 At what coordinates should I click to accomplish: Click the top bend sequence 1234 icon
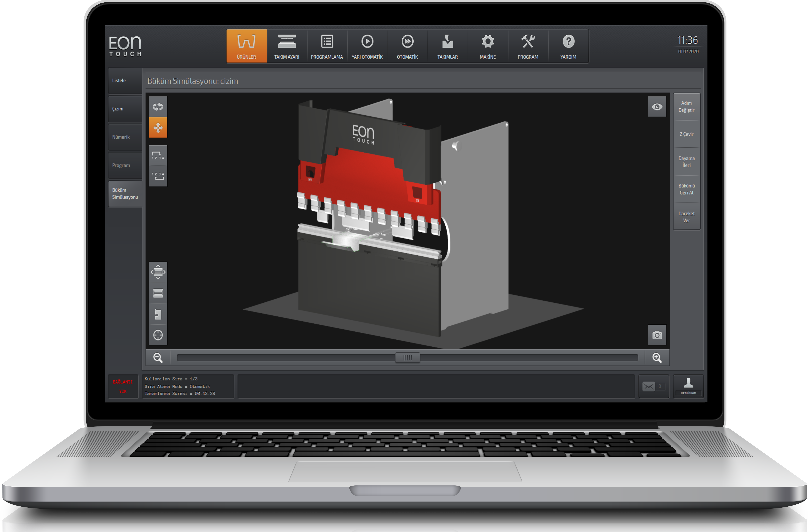158,156
